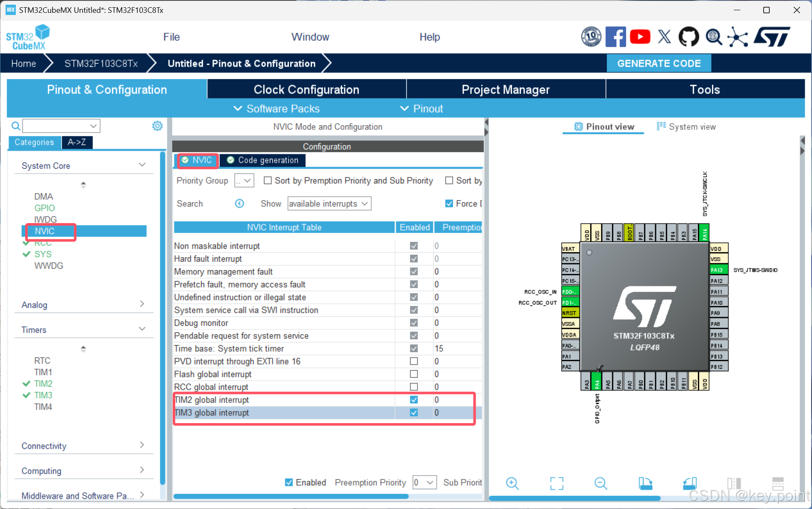Expand the Analog category
812x509 pixels.
[x=142, y=304]
